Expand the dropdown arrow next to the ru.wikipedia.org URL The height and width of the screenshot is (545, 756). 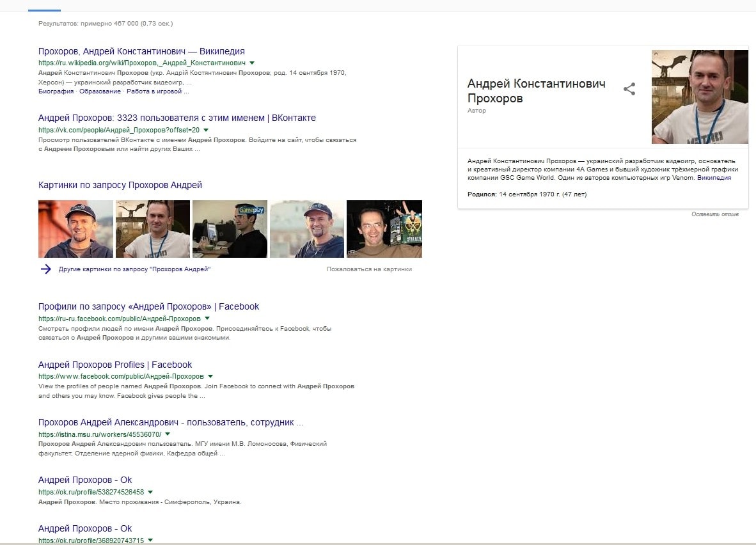251,63
